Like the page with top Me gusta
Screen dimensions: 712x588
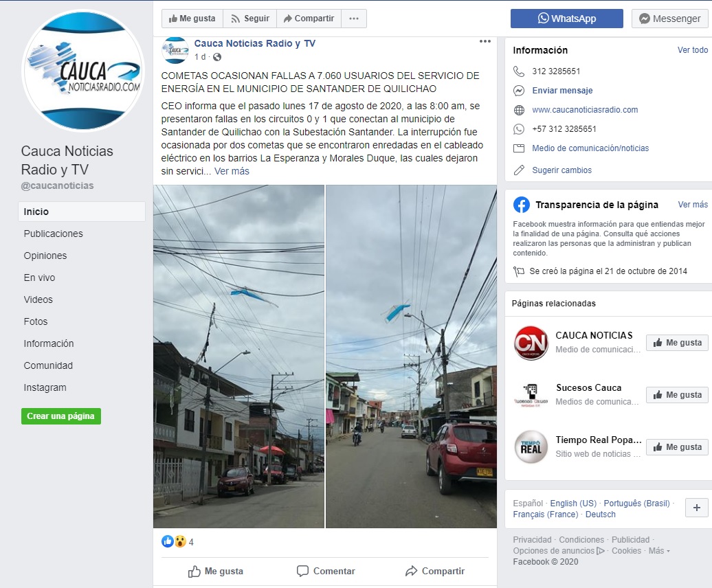[192, 19]
